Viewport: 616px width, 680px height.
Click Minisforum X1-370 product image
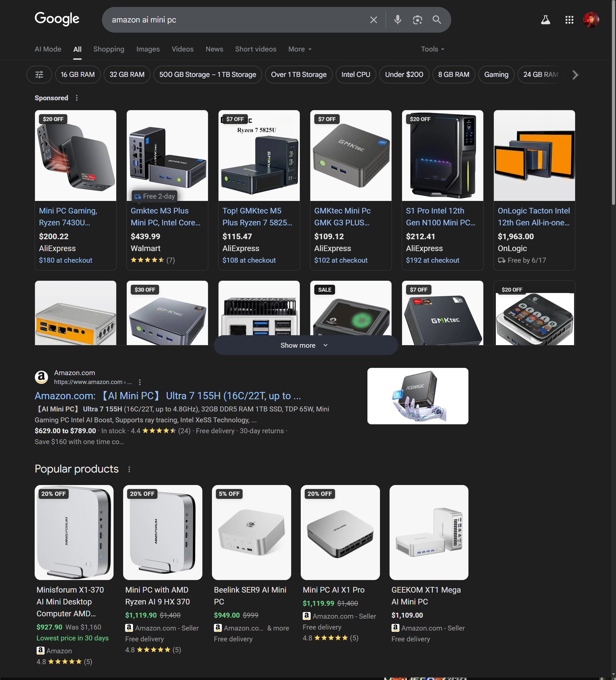74,532
